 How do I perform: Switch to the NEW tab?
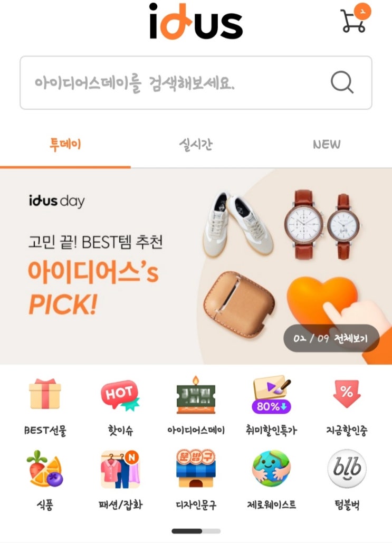pos(327,145)
